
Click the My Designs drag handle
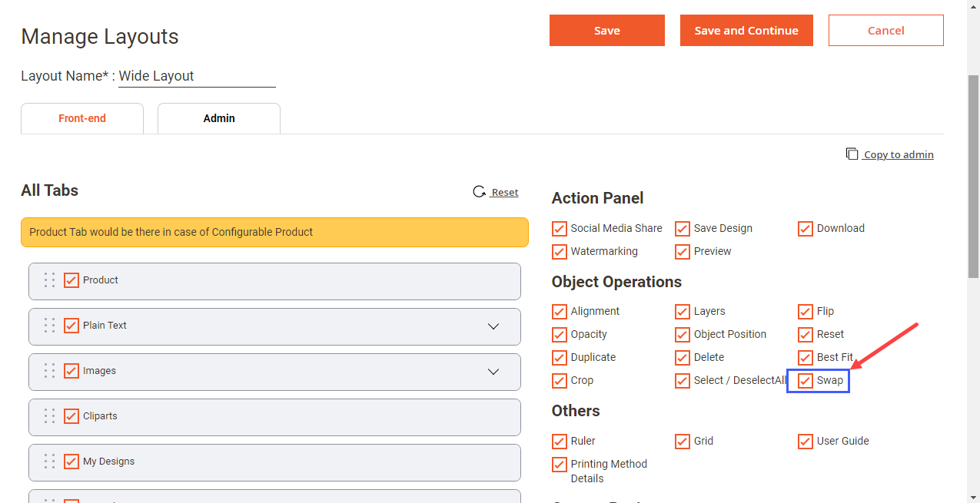(x=49, y=462)
